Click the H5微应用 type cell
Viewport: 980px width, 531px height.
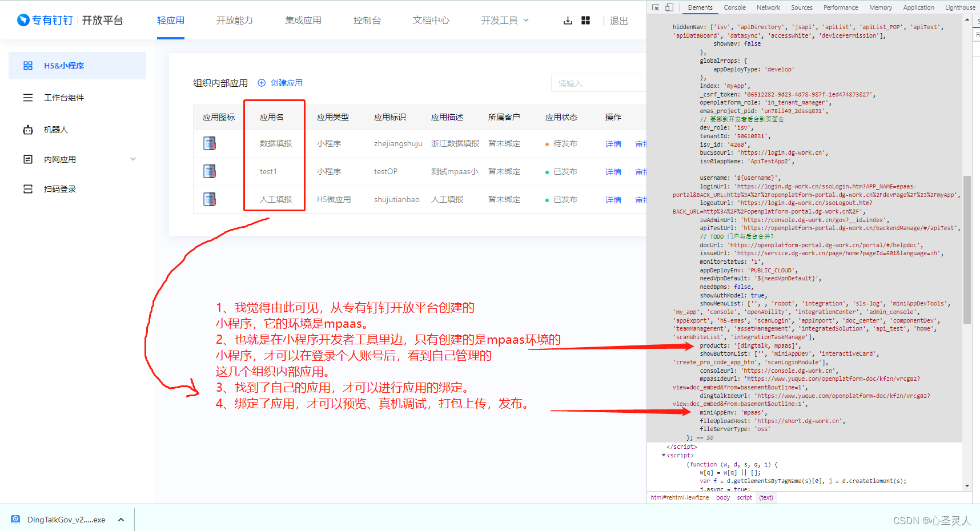[x=334, y=199]
